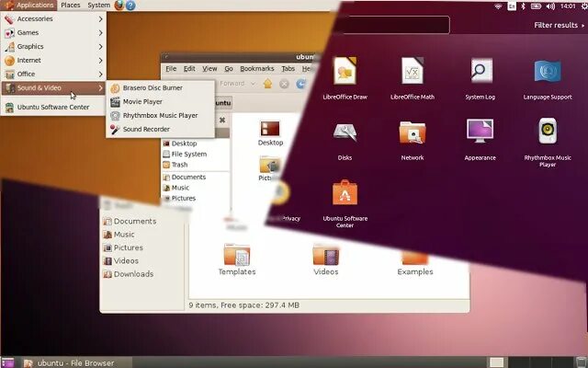Open the Videos folder icon in file pane

(x=325, y=259)
